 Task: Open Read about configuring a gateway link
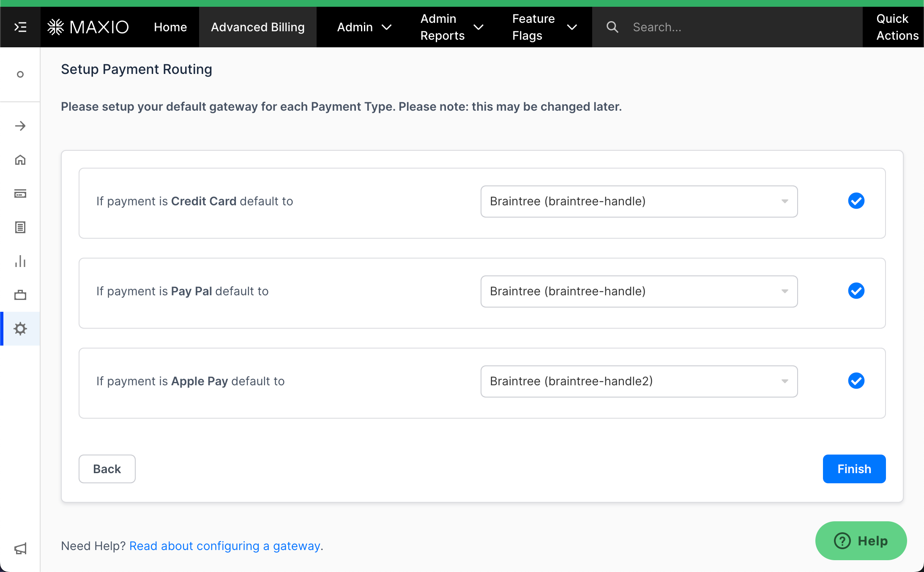pos(224,546)
